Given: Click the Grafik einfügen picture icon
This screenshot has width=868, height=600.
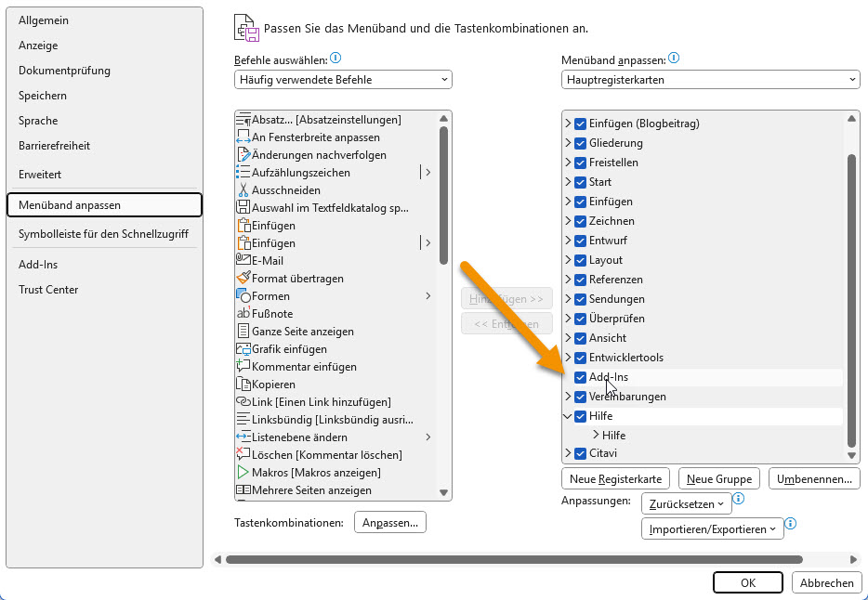Looking at the screenshot, I should (243, 349).
